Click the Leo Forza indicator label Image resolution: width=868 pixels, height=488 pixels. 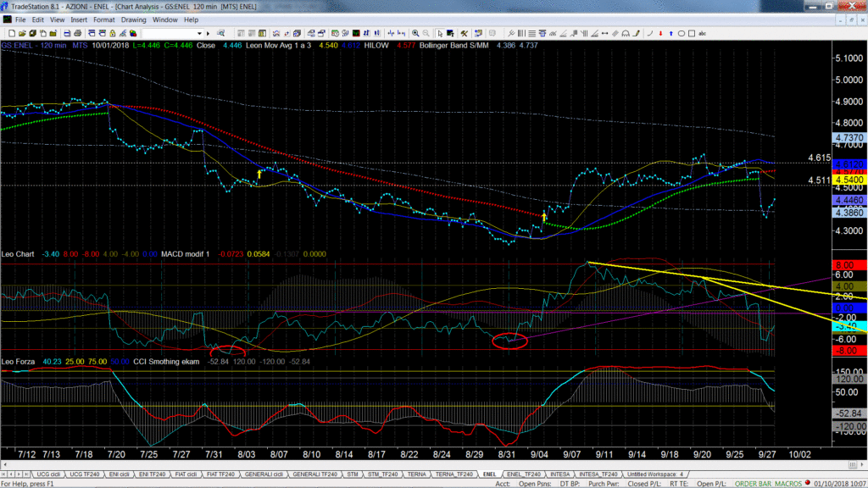coord(18,361)
